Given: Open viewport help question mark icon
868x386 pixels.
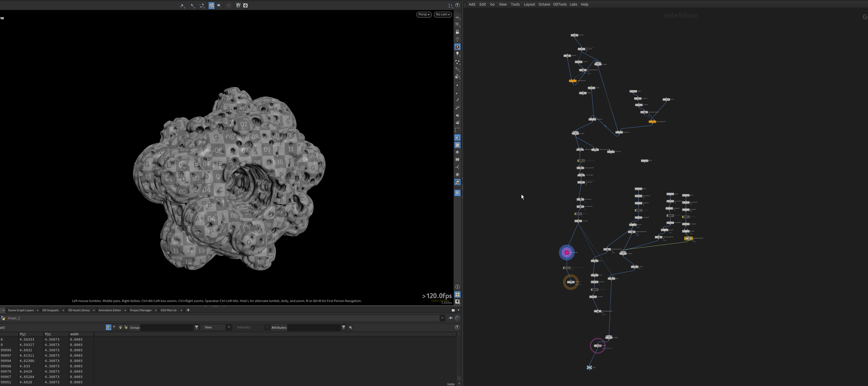Looking at the screenshot, I should coord(457,5).
